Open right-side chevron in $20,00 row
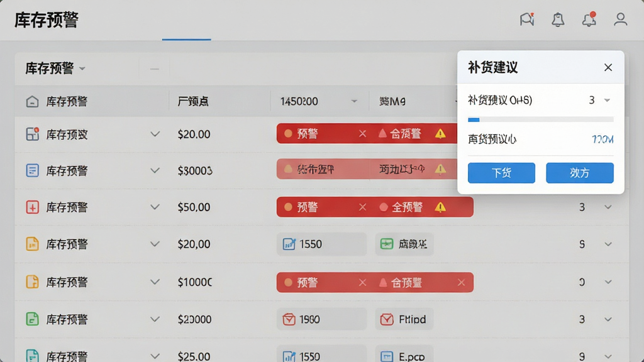 [608, 244]
